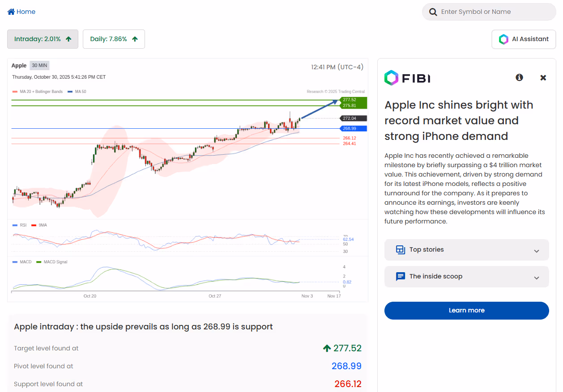This screenshot has height=392, width=563.
Task: Click the green arrow beside 277.52 target
Action: click(x=327, y=348)
